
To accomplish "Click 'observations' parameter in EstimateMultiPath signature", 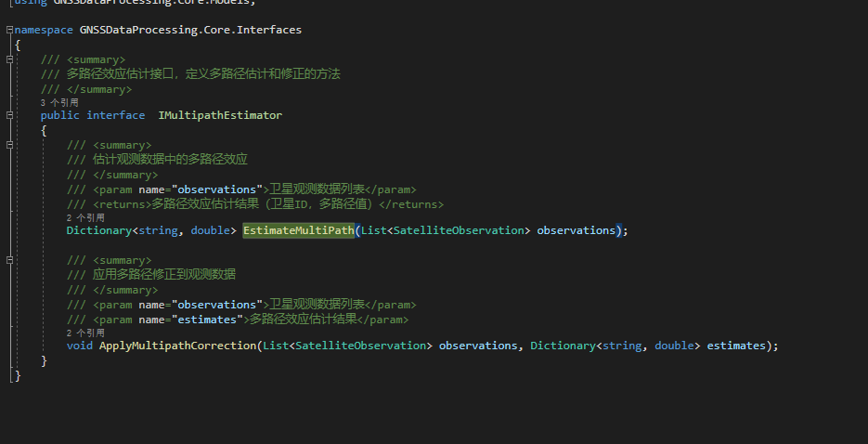I will [x=577, y=230].
